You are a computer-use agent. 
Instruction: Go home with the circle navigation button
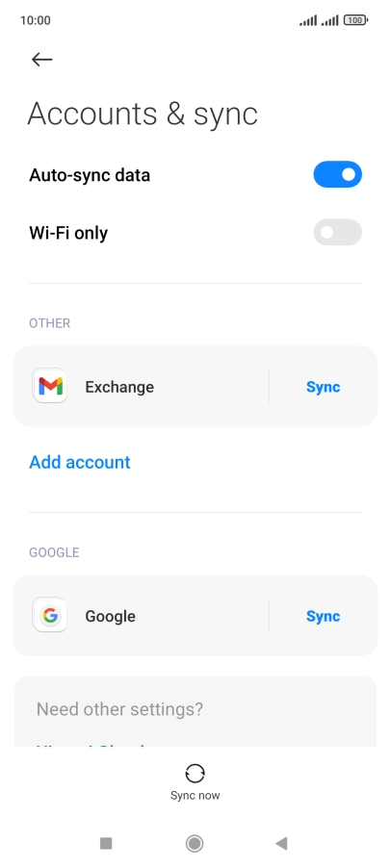point(195,843)
